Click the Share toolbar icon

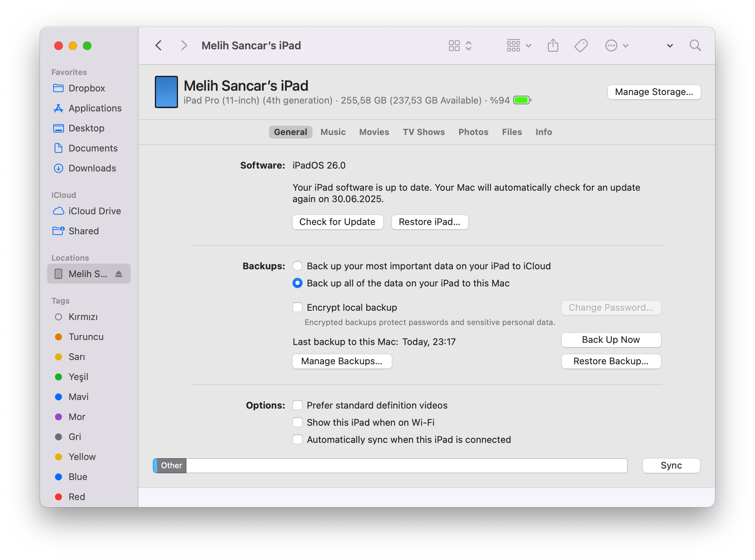[x=553, y=46]
